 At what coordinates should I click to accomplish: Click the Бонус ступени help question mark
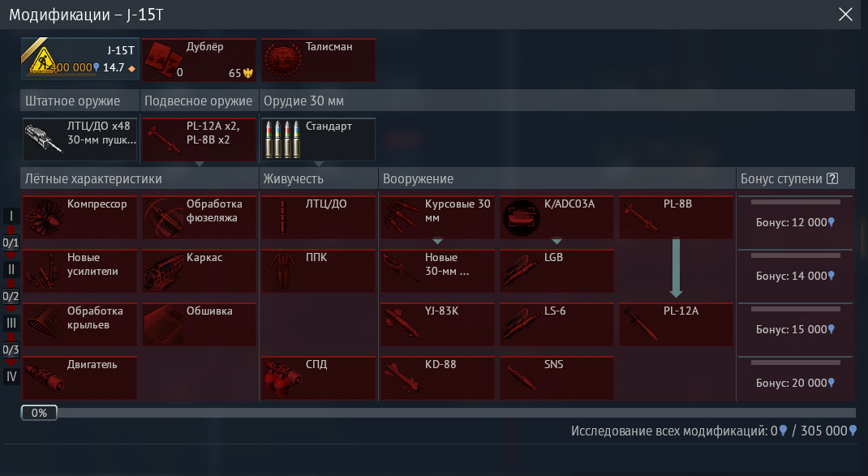(831, 179)
